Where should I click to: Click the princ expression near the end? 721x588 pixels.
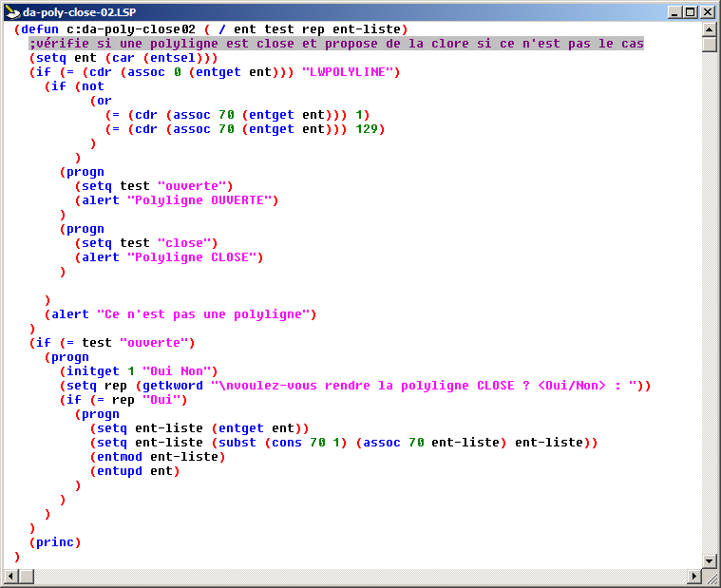pos(55,542)
